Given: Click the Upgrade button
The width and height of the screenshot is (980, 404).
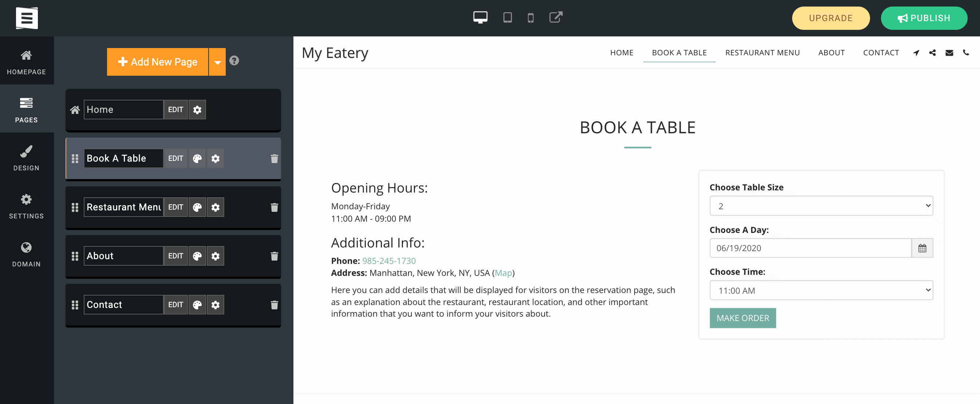Looking at the screenshot, I should 830,18.
